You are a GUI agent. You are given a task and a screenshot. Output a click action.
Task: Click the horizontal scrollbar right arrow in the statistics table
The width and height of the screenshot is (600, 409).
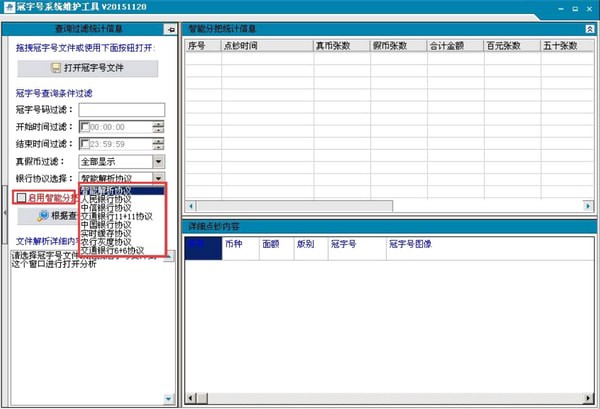(x=587, y=203)
